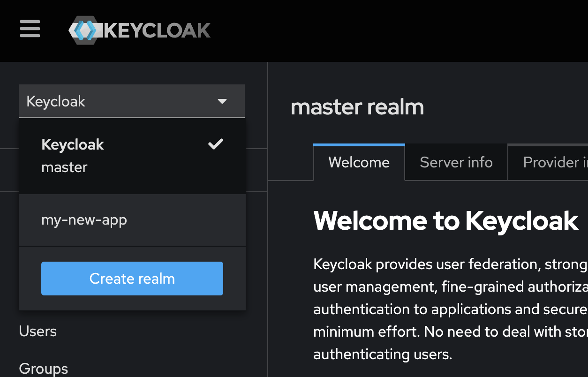588x377 pixels.
Task: Click the Keycloak logo
Action: click(140, 30)
